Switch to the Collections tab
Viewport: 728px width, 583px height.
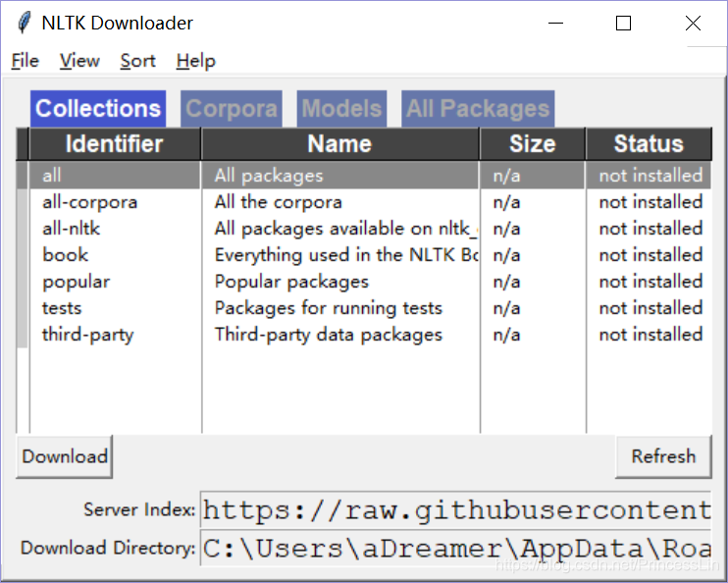point(98,109)
